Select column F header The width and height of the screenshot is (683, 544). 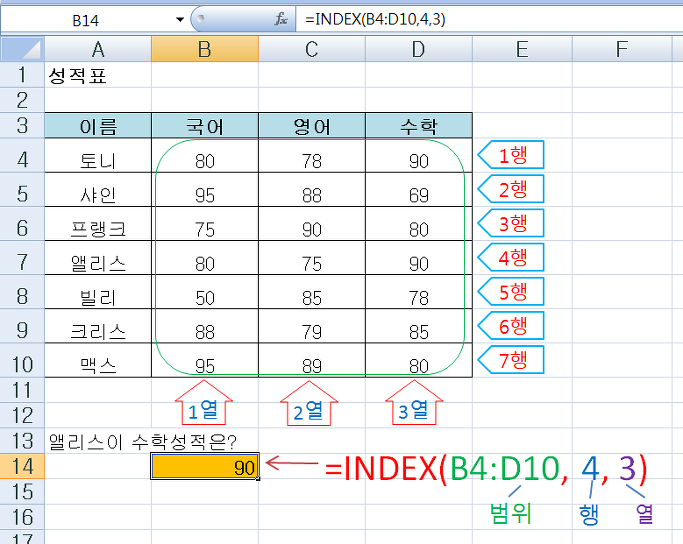tap(622, 49)
